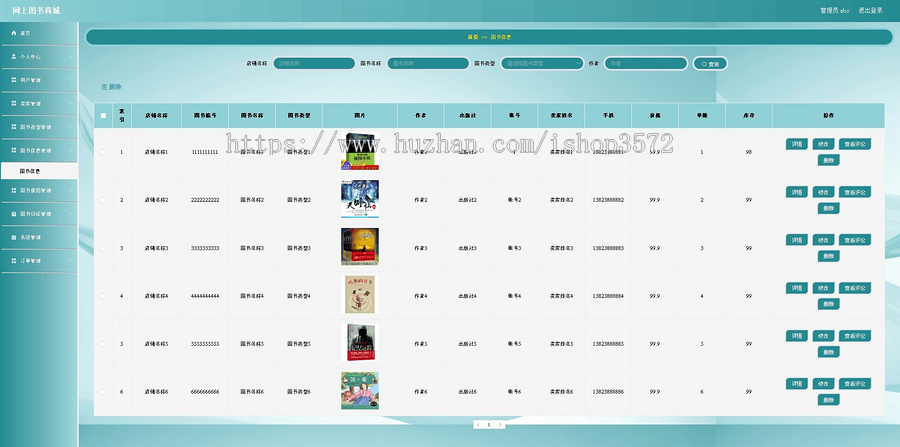
Task: Click the icon beside 图书归还管理 in sidebar
Action: [14, 213]
